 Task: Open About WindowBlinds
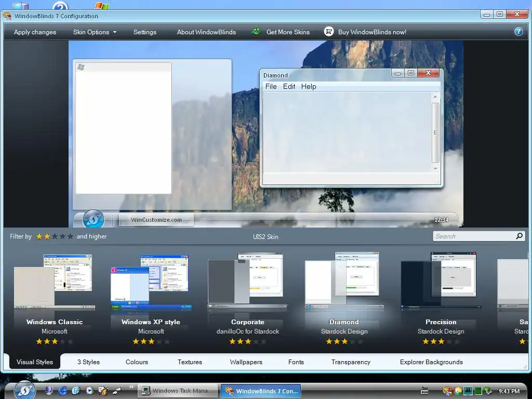pos(206,32)
